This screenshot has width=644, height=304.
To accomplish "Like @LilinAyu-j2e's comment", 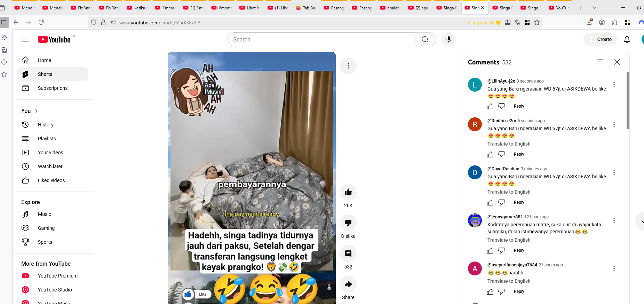I will point(490,106).
